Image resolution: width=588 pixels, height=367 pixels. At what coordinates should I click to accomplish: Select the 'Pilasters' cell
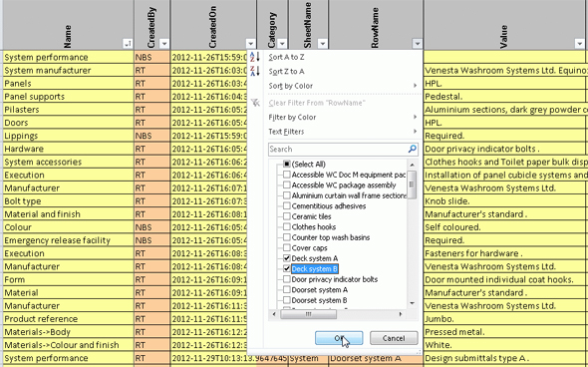point(68,110)
